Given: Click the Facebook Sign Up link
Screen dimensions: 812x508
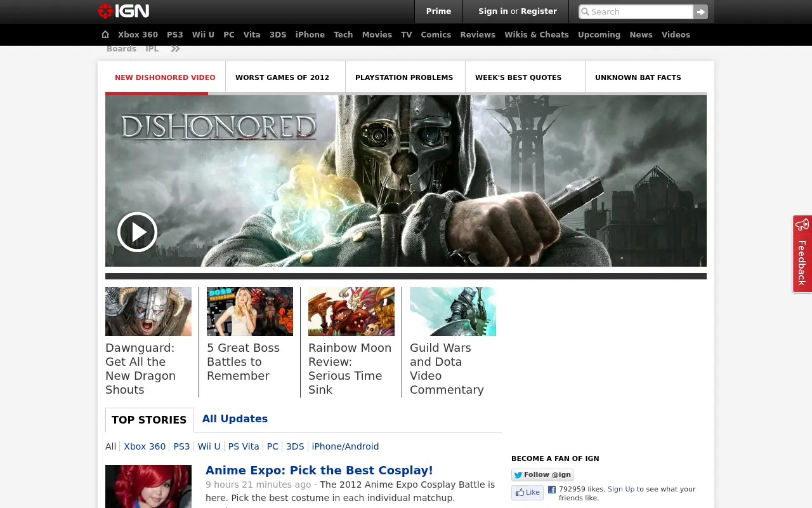Looking at the screenshot, I should click(621, 489).
